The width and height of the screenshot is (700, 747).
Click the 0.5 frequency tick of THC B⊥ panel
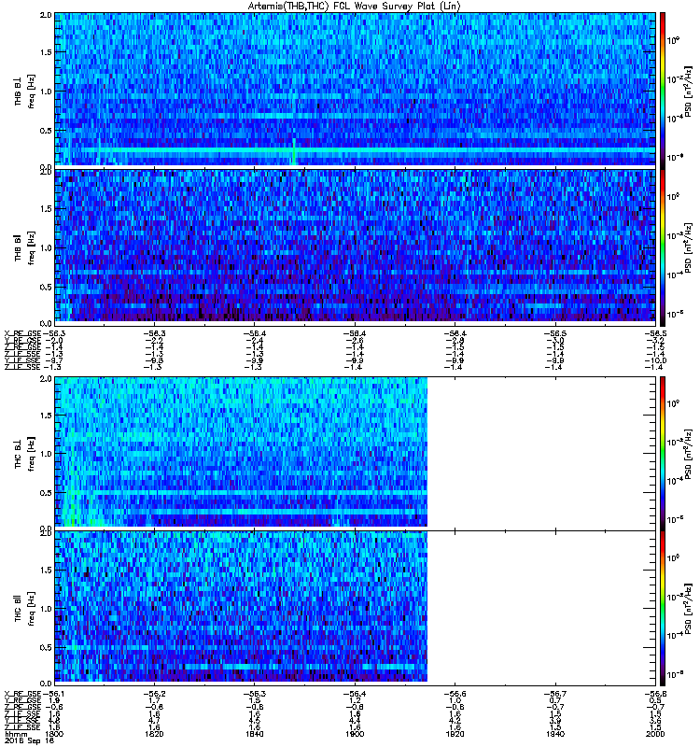(46, 493)
